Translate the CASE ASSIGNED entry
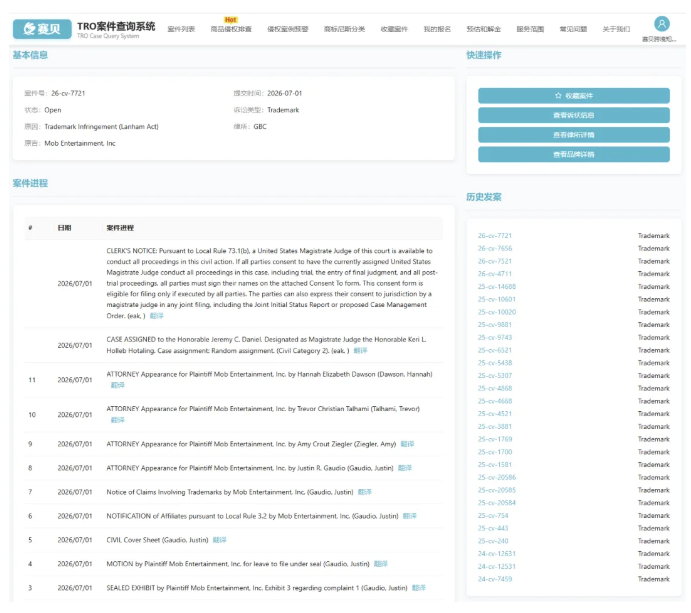Screen dimensions: 691x613 tap(360, 351)
